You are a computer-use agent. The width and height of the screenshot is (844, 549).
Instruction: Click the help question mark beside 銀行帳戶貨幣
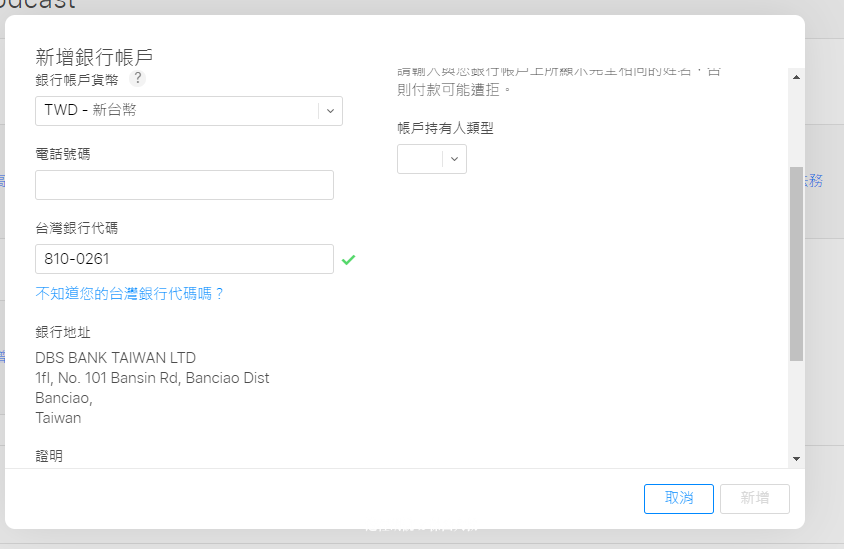pyautogui.click(x=137, y=79)
